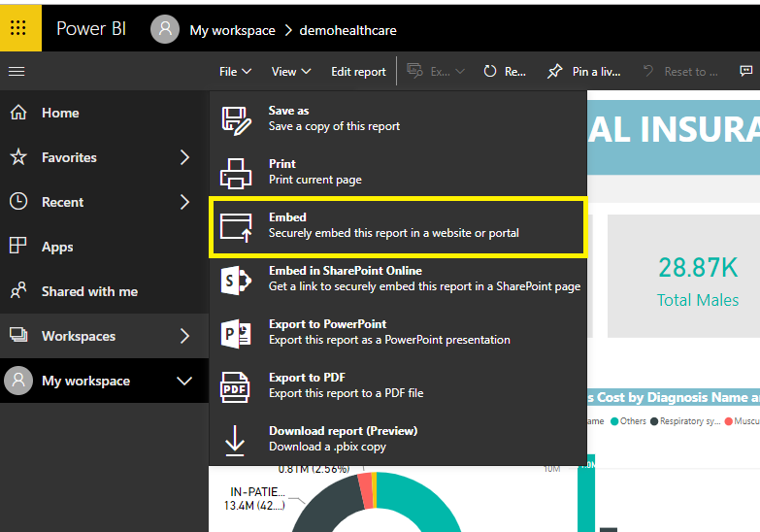Click the Refresh circular arrow icon
This screenshot has width=760, height=532.
pos(490,71)
